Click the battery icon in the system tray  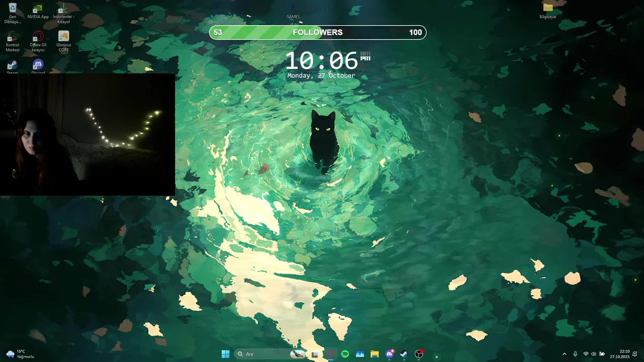click(x=602, y=354)
